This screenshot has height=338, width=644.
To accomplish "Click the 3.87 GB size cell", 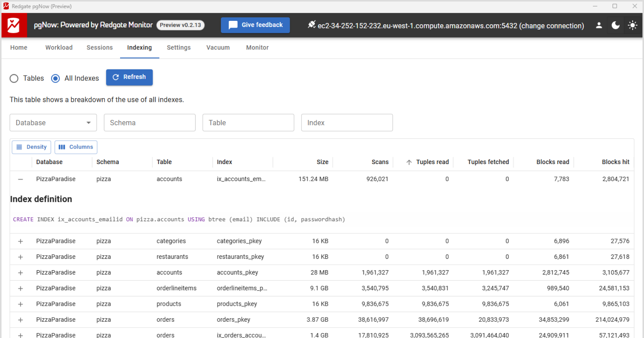I will (317, 319).
